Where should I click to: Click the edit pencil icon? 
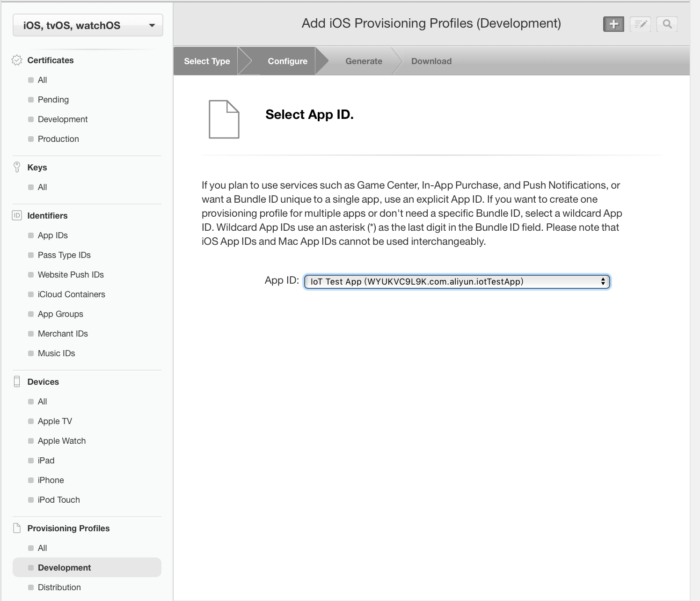pyautogui.click(x=640, y=24)
